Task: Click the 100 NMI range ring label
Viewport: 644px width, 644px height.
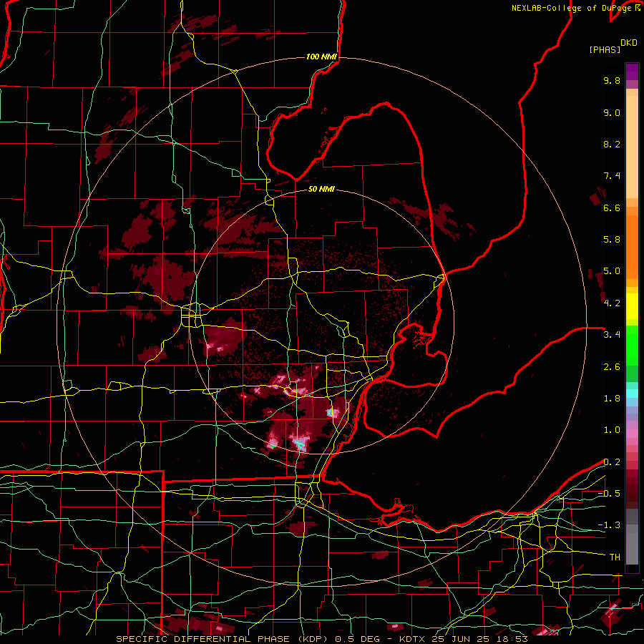Action: click(x=321, y=57)
